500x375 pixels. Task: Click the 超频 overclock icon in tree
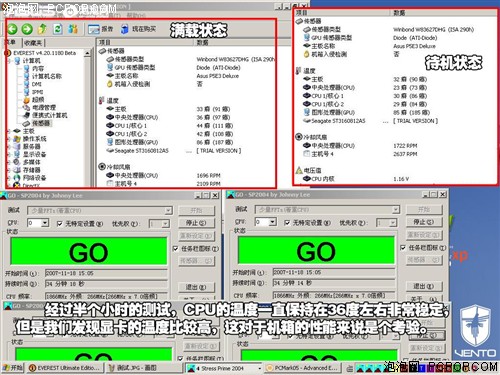(27, 100)
